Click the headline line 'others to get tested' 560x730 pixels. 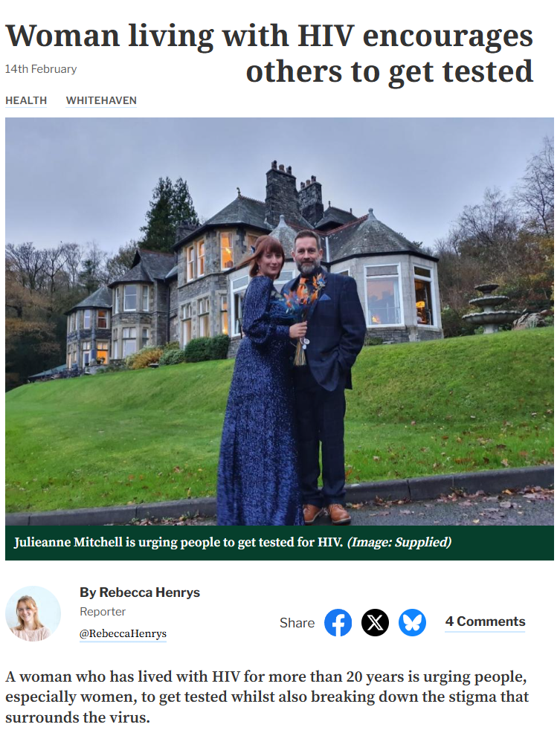(390, 71)
